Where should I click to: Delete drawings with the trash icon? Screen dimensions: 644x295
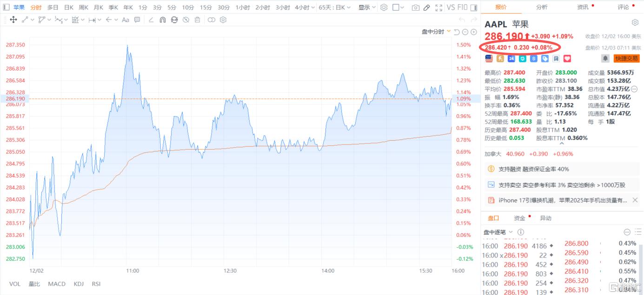(198, 20)
